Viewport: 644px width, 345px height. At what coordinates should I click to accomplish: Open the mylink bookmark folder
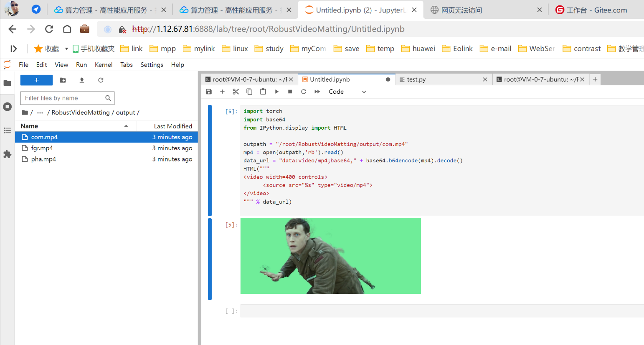click(x=199, y=49)
